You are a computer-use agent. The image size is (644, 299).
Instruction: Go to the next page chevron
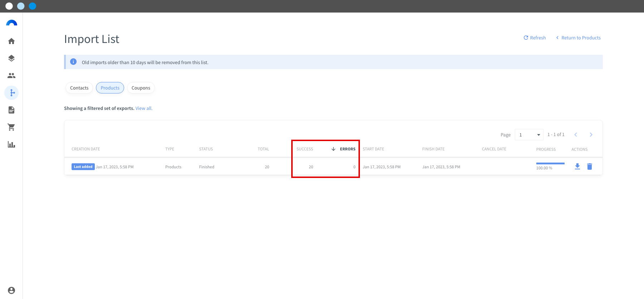point(591,135)
